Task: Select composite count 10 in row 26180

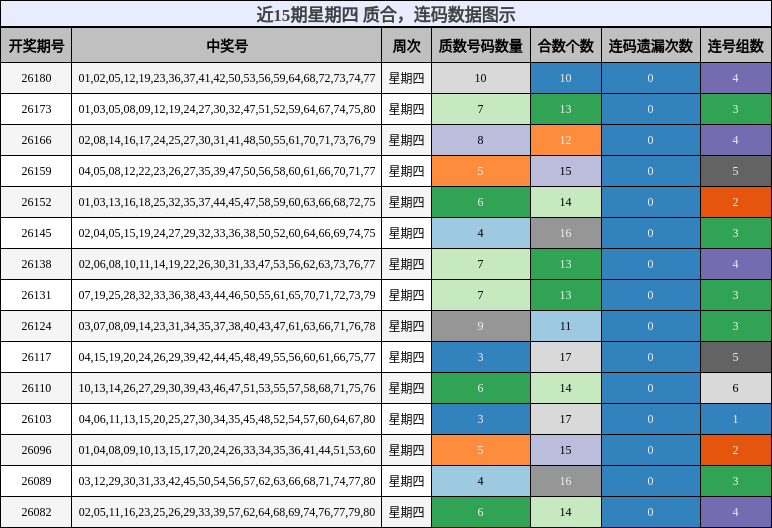Action: point(566,78)
